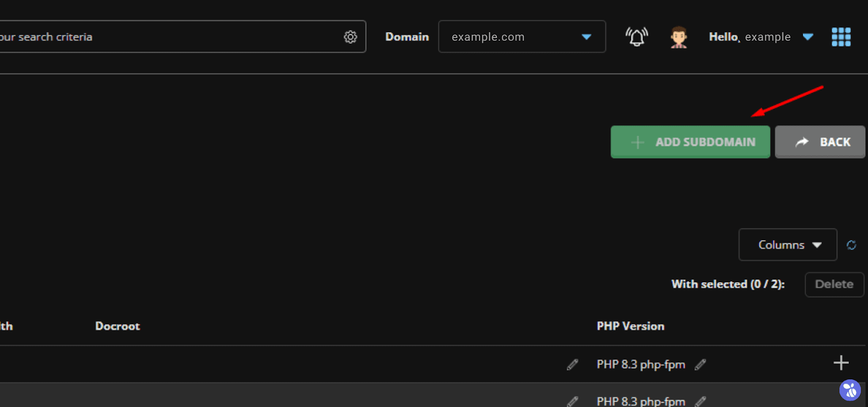Refresh the subdomain table

[x=851, y=245]
